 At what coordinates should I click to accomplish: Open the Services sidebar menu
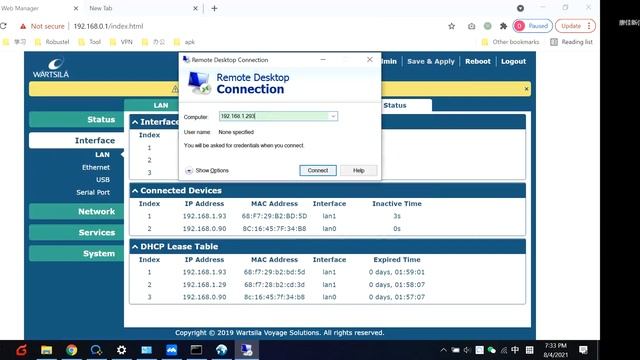point(76,232)
